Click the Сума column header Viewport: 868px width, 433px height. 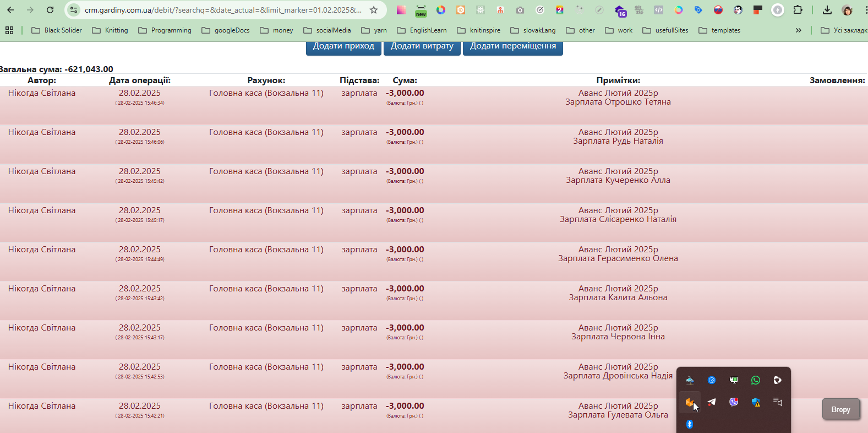pos(405,80)
